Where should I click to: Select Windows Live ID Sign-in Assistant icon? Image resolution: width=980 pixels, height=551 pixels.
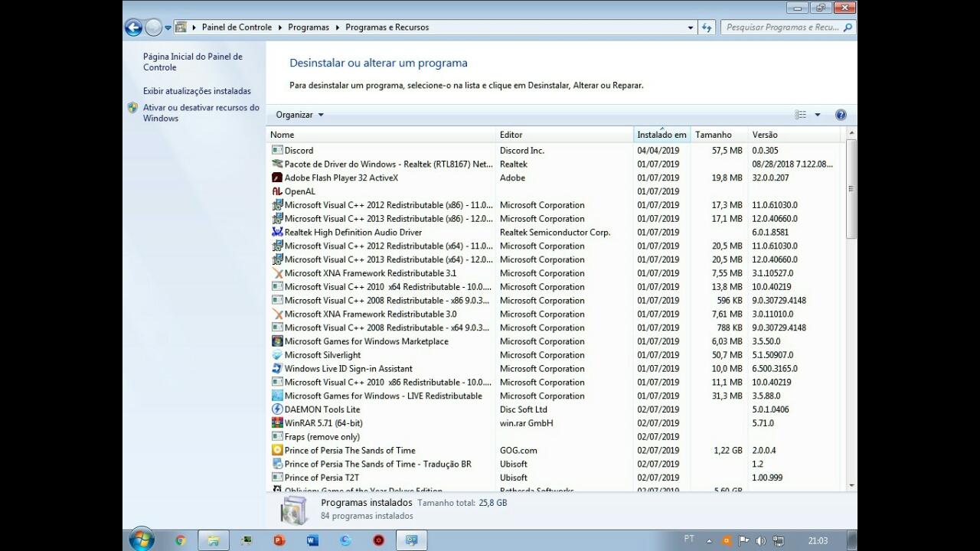277,369
